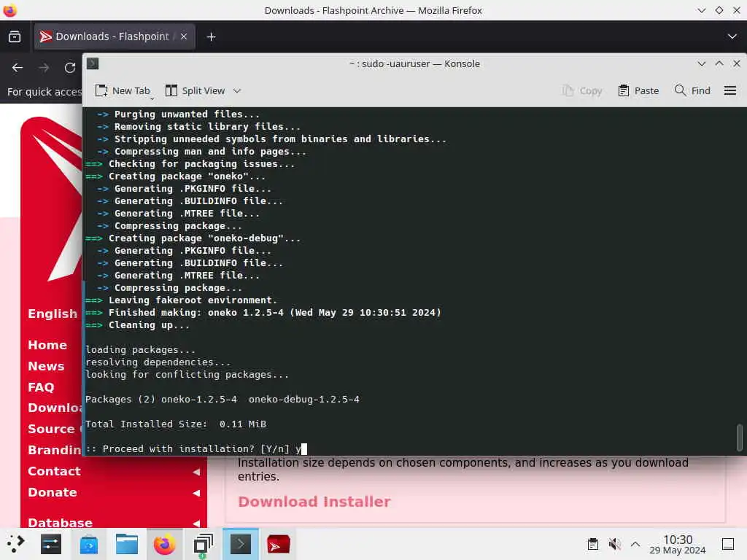Image resolution: width=747 pixels, height=560 pixels.
Task: Open Find in Konsole
Action: click(692, 90)
